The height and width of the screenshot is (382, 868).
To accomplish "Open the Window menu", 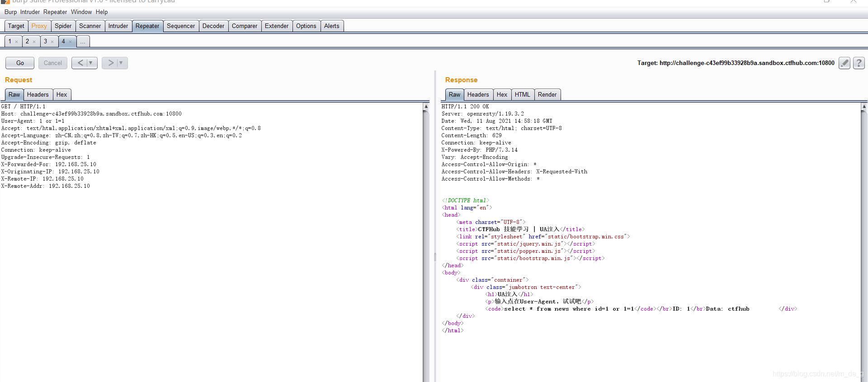I will (81, 12).
